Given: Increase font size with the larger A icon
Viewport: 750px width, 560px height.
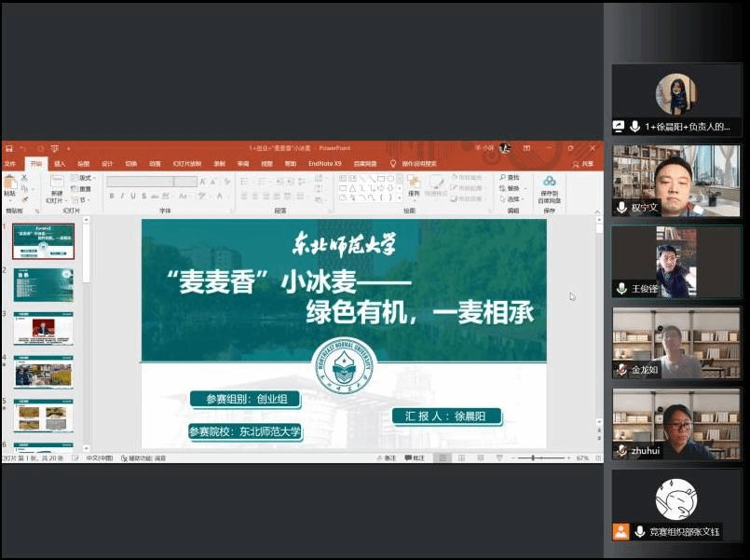Looking at the screenshot, I should (x=203, y=182).
